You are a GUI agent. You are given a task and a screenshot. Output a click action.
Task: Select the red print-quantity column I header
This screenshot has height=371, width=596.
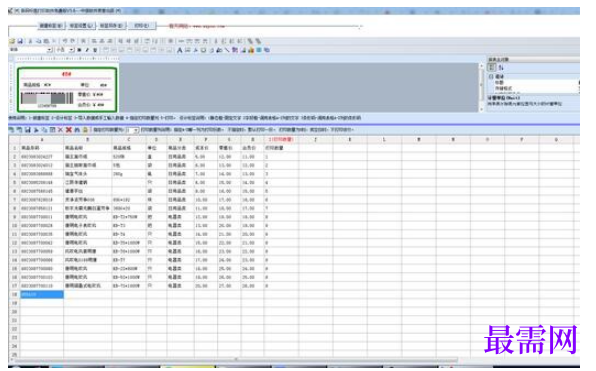click(x=281, y=140)
